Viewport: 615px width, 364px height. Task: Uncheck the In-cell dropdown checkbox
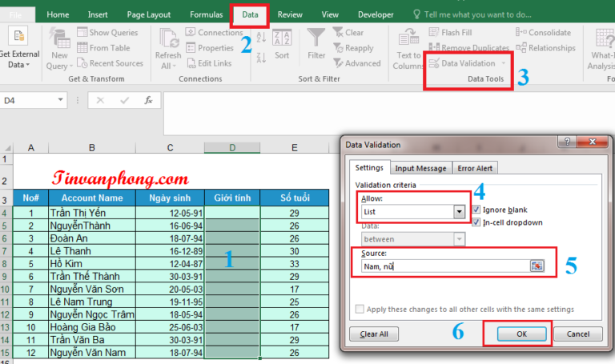pos(476,222)
